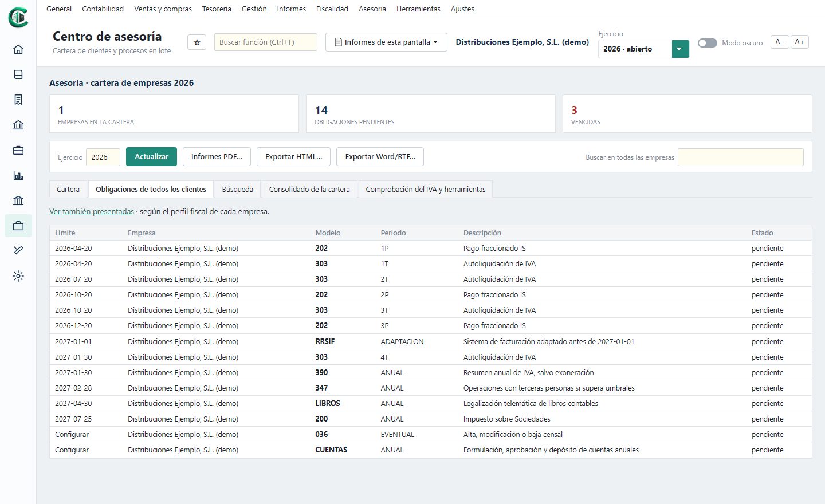Expand Informes de esta pantalla dropdown
This screenshot has height=504, width=825.
(386, 42)
